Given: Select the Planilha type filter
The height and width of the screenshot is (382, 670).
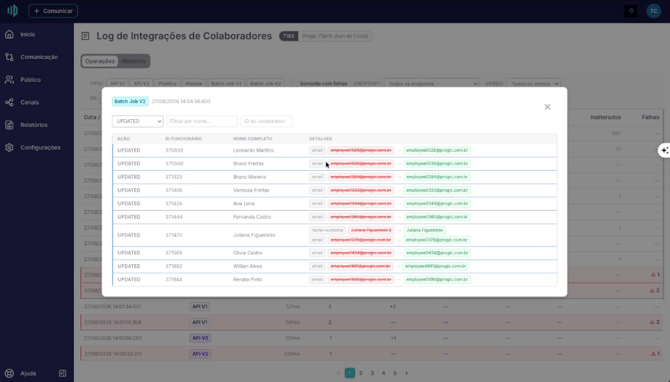Looking at the screenshot, I should pyautogui.click(x=167, y=83).
